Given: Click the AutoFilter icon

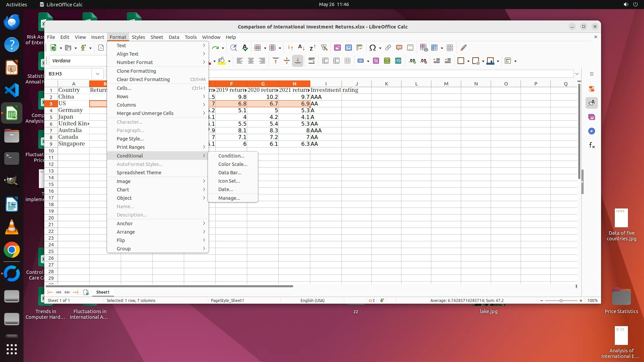Looking at the screenshot, I should (x=324, y=48).
